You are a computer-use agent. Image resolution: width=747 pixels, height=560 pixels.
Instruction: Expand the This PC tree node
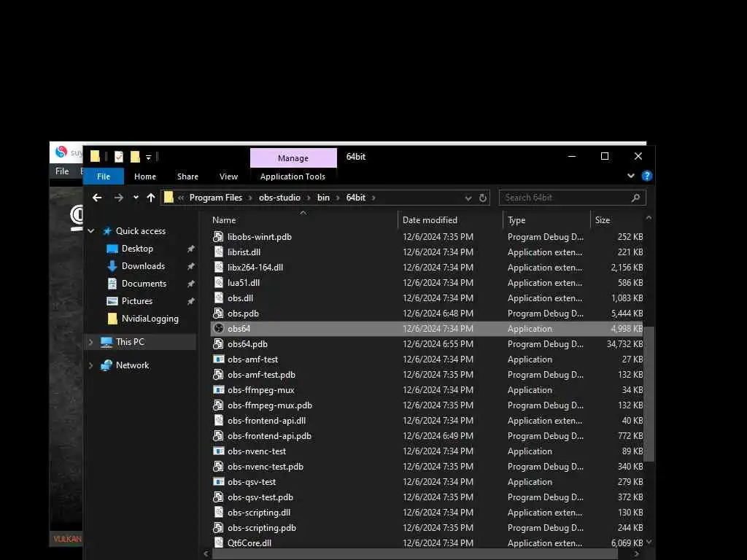[x=91, y=342]
